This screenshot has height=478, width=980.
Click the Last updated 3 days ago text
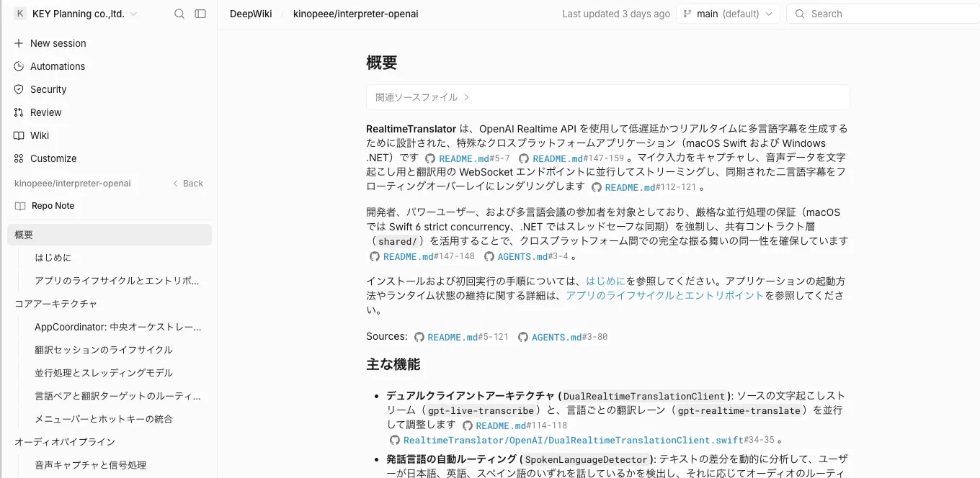point(616,14)
